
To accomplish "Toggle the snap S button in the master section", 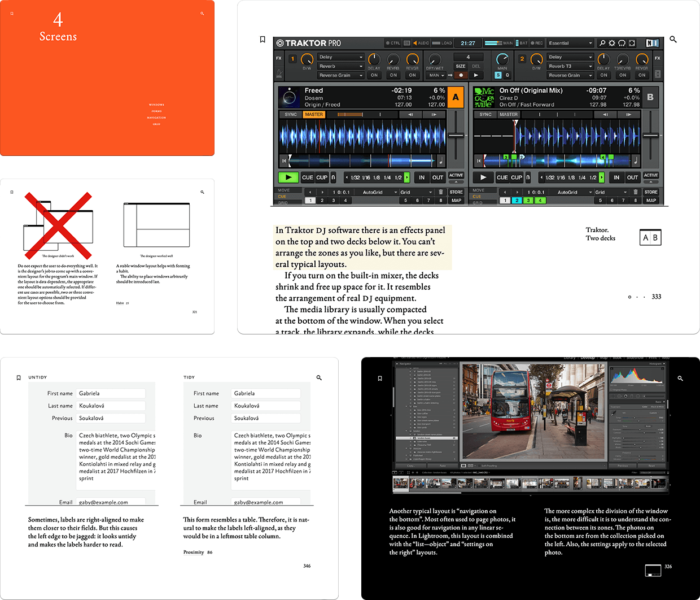I will pyautogui.click(x=497, y=75).
